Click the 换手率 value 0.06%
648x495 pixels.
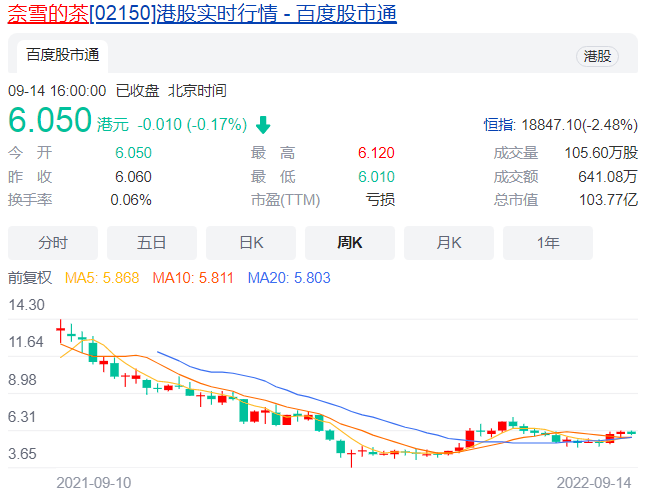131,200
